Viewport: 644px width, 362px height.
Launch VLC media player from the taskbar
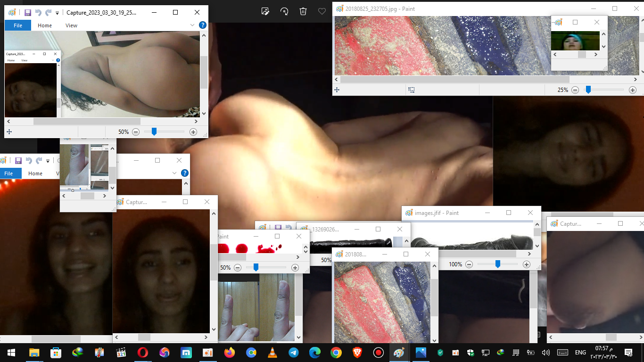[x=272, y=352]
